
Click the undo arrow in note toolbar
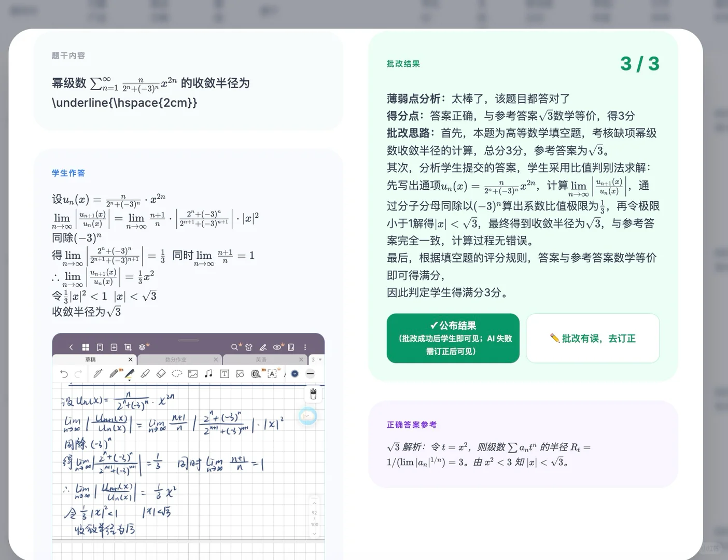[x=64, y=373]
